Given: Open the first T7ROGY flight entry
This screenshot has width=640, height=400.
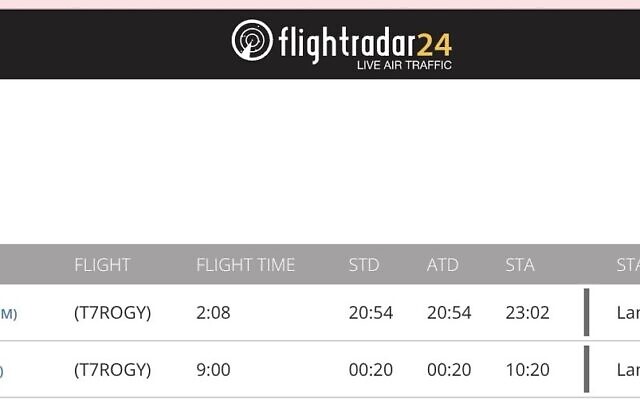Looking at the screenshot, I should pyautogui.click(x=113, y=313).
